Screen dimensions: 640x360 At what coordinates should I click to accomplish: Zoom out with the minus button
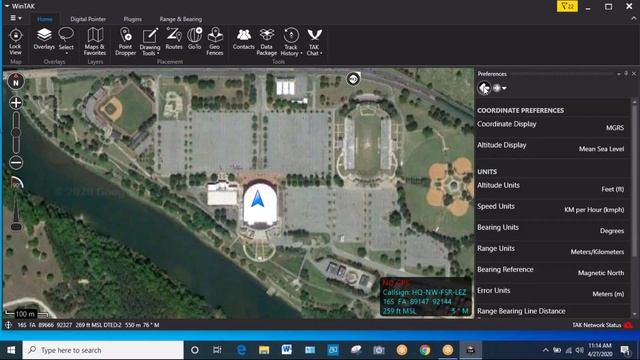click(16, 162)
